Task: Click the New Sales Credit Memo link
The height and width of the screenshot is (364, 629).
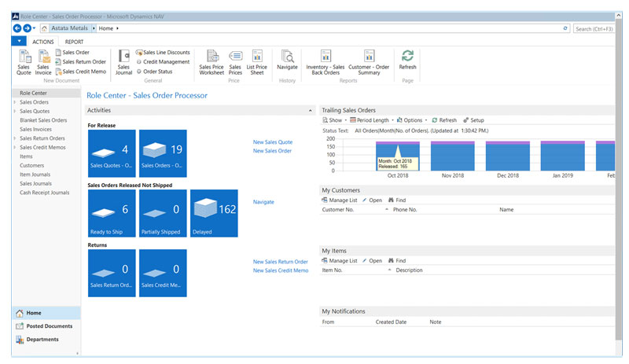Action: point(281,270)
